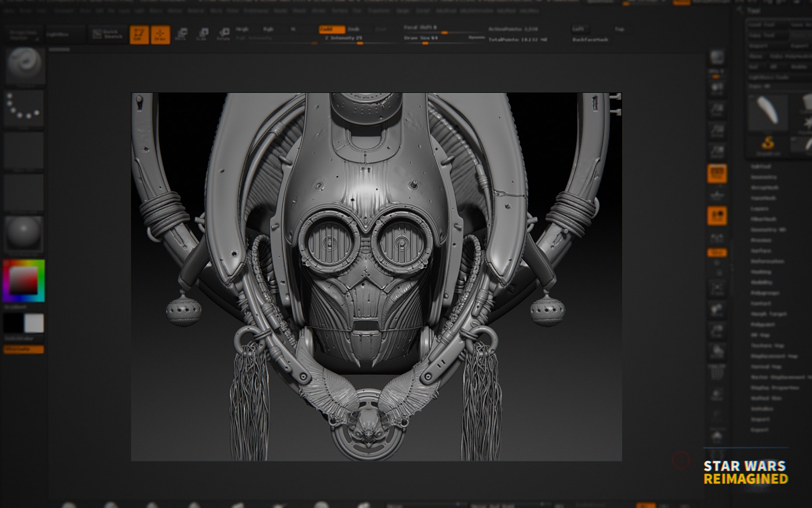Click the AAHalf icon on right shelf
Viewport: 812px width, 508px height.
point(717,152)
